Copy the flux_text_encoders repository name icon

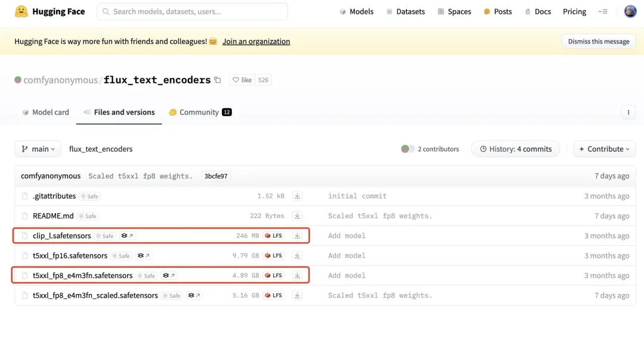218,80
